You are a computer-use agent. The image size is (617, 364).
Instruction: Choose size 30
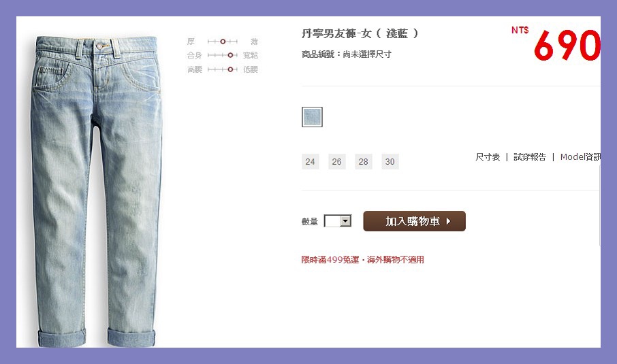click(390, 161)
